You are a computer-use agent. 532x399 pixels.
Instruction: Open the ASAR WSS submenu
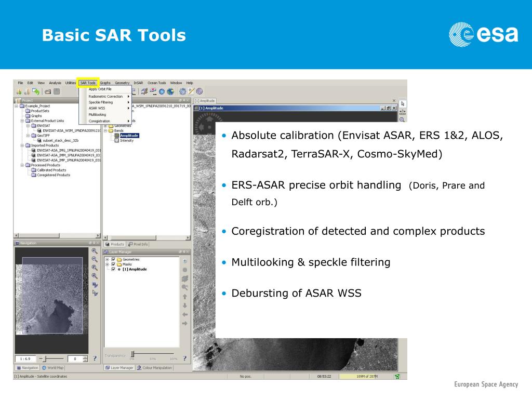pos(105,108)
